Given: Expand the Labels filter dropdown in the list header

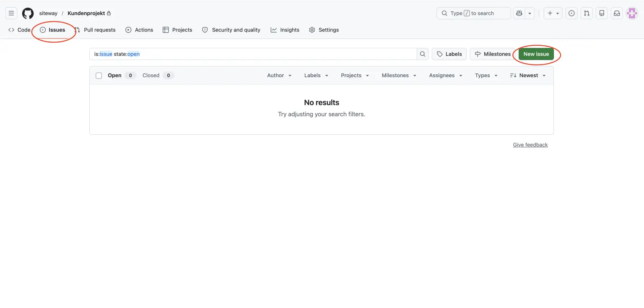Looking at the screenshot, I should pos(316,76).
